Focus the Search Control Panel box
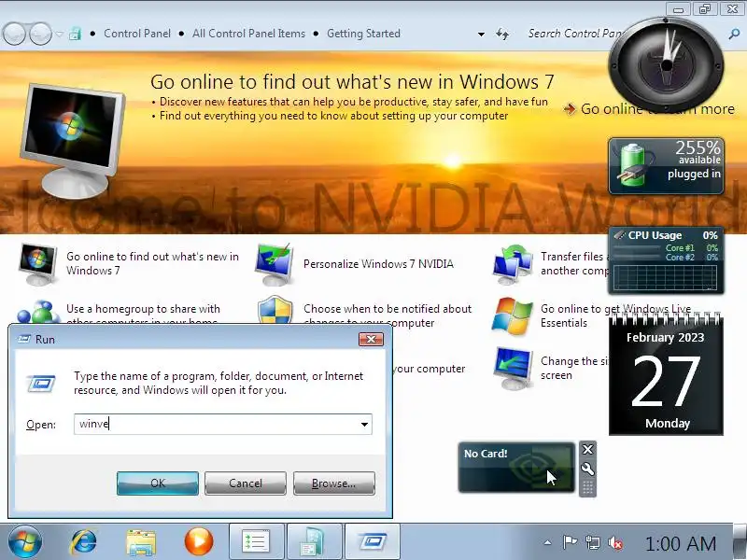Viewport: 747px width, 560px height. point(574,34)
